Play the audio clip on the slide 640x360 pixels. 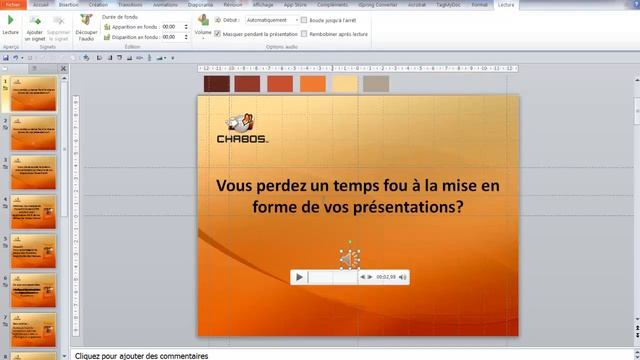[x=299, y=277]
